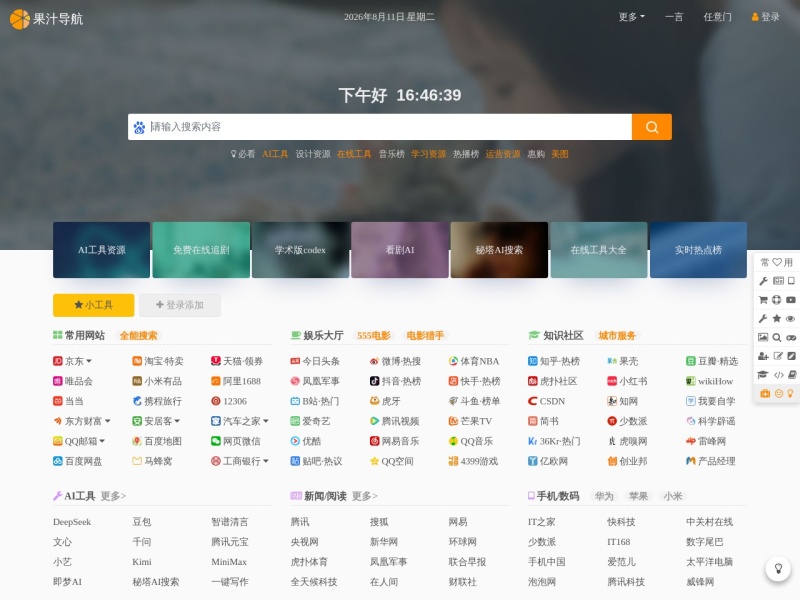Click the solid pencil-square sidebar icon
Image resolution: width=800 pixels, height=600 pixels.
click(791, 356)
